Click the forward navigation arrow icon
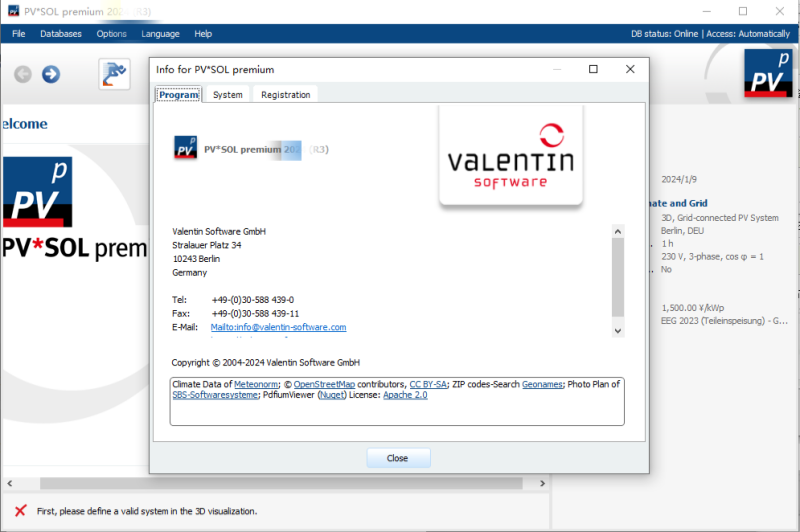Image resolution: width=800 pixels, height=532 pixels. [x=50, y=74]
